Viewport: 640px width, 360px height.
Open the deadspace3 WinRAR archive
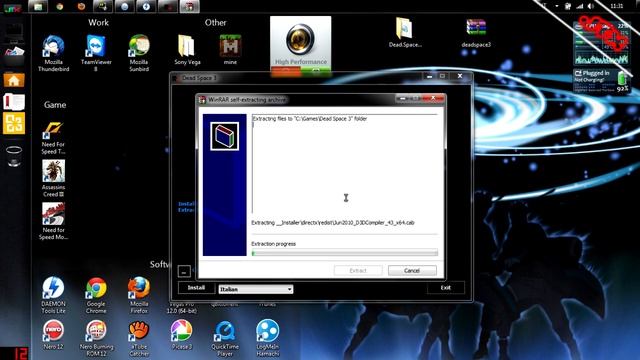(x=476, y=33)
